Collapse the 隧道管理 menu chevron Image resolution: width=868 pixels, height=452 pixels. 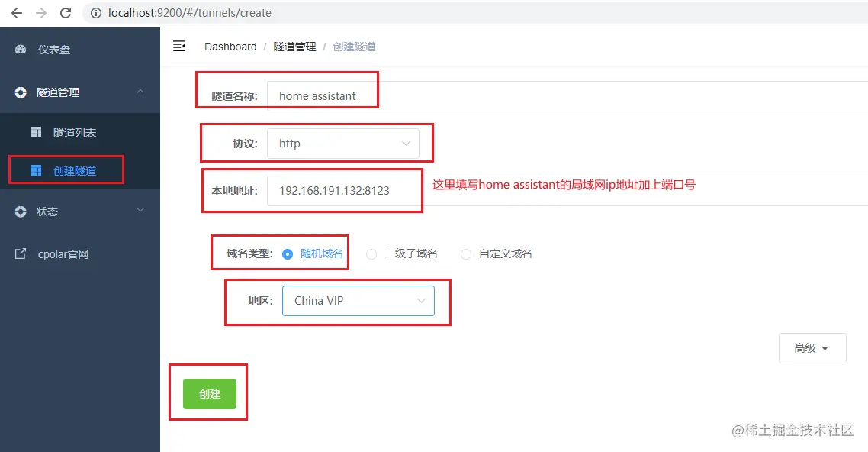click(x=140, y=92)
